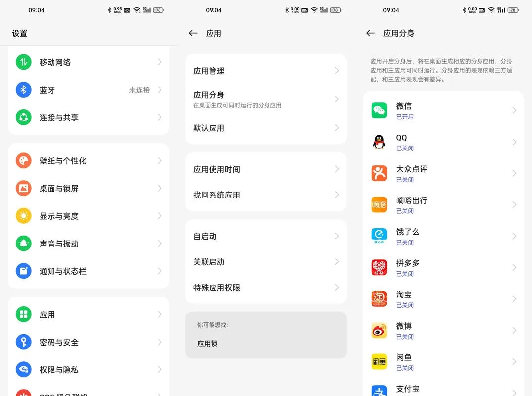Tap the green 应用 grid icon
Image resolution: width=532 pixels, height=396 pixels.
click(x=23, y=314)
